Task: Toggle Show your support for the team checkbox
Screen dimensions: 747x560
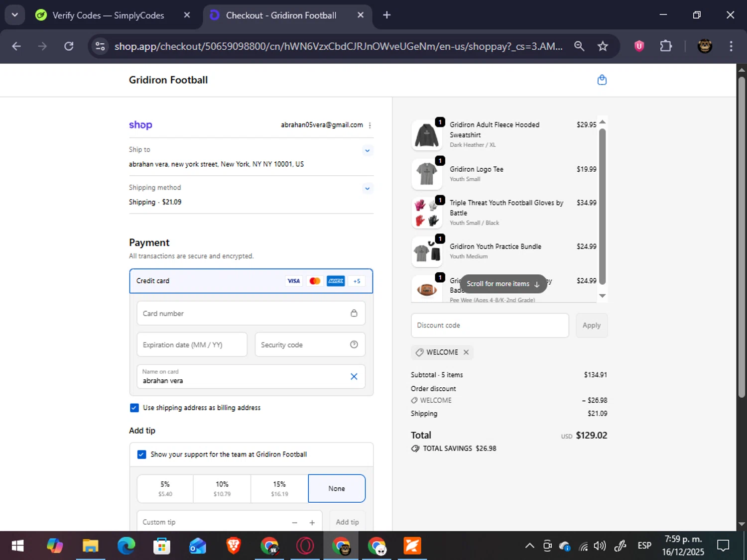Action: (x=141, y=454)
